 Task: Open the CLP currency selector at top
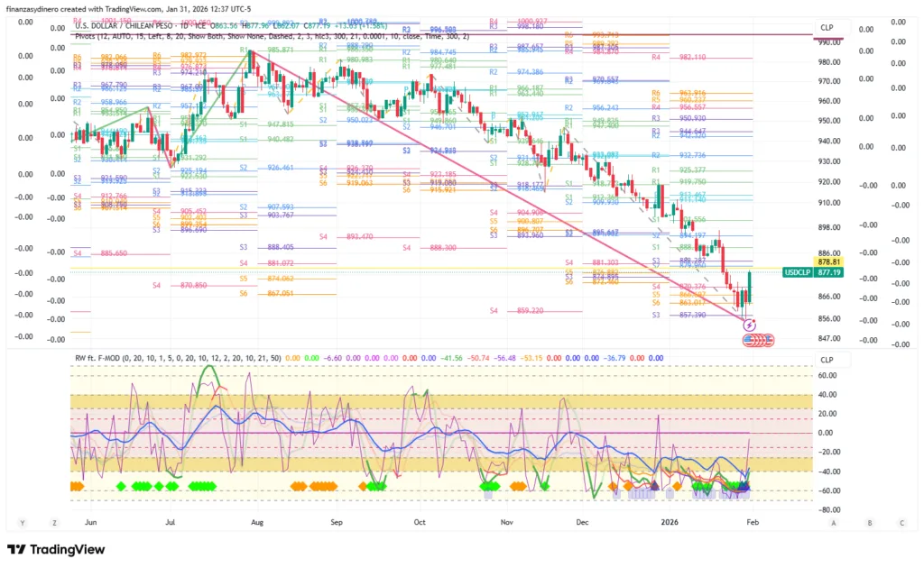click(x=827, y=28)
